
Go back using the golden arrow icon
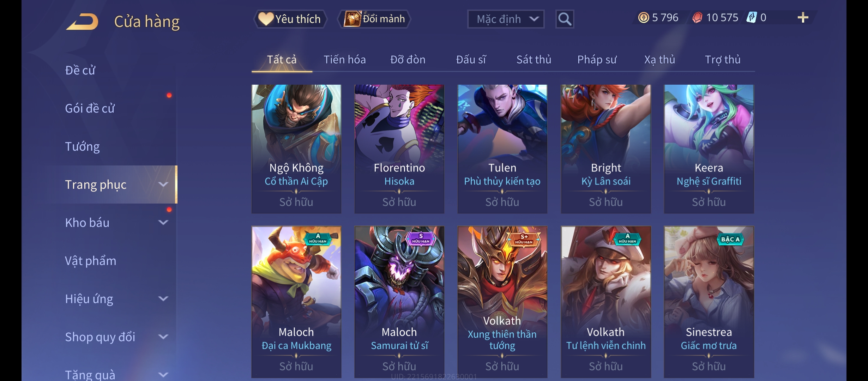[x=82, y=22]
